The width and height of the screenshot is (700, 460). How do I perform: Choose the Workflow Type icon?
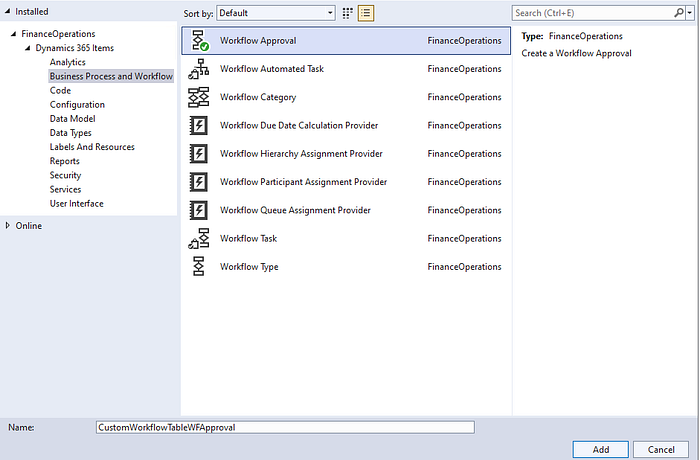(x=199, y=267)
